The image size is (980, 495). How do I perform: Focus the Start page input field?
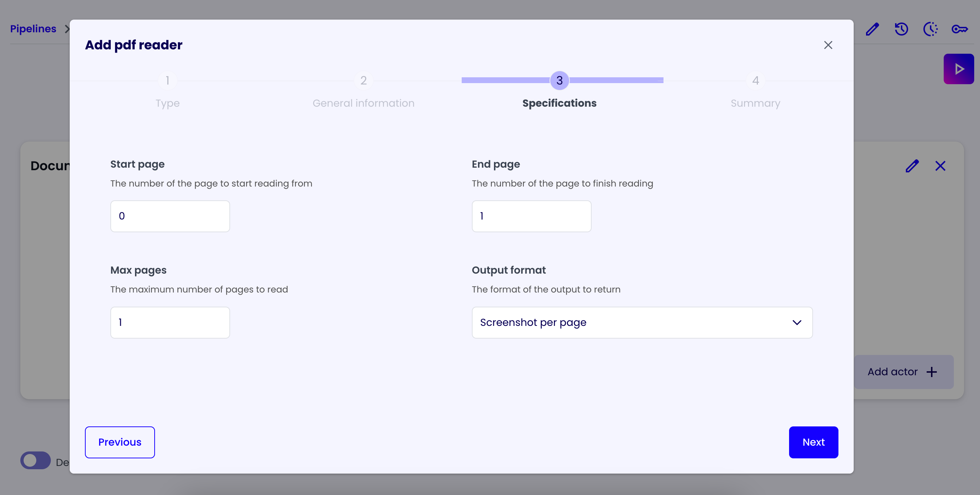170,216
